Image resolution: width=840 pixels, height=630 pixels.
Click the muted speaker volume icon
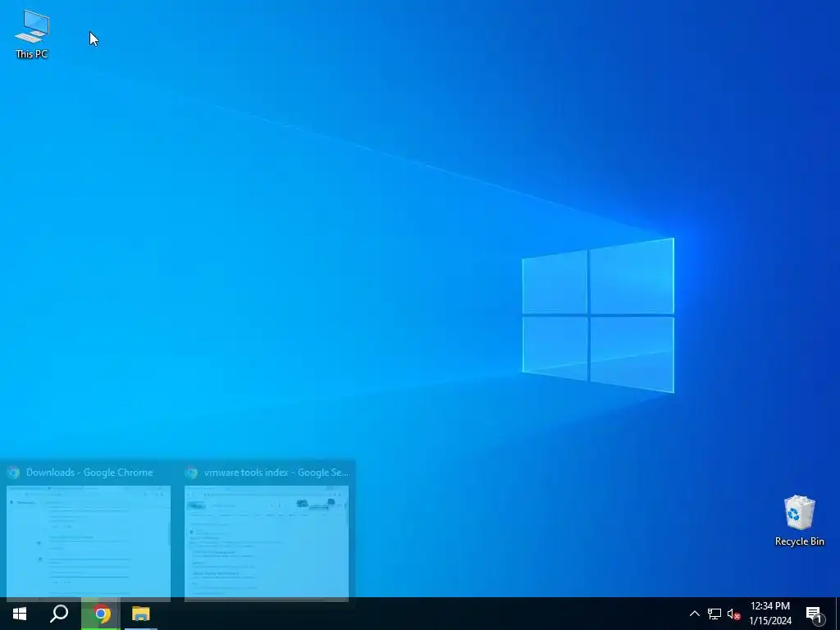point(733,614)
